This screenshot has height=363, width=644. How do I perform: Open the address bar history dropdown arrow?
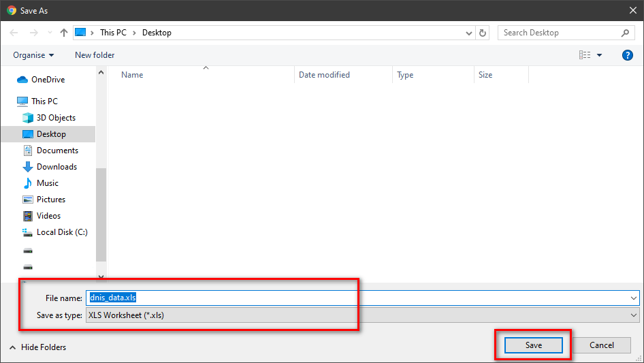pos(469,33)
